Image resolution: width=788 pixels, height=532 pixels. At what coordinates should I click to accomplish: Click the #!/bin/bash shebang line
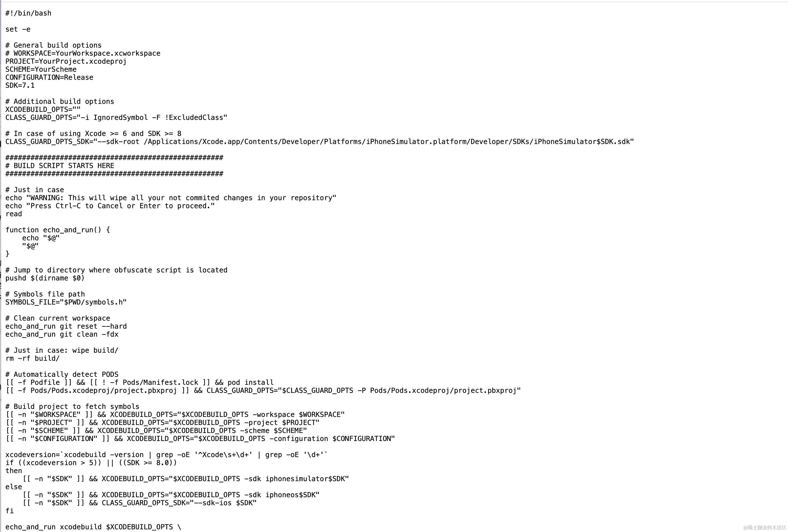coord(28,13)
